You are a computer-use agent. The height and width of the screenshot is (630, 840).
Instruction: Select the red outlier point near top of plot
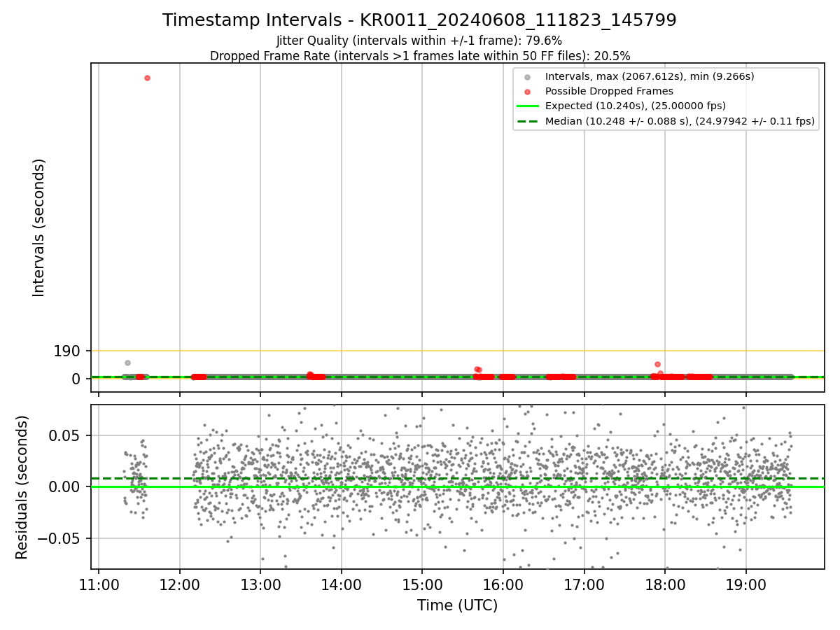click(147, 78)
